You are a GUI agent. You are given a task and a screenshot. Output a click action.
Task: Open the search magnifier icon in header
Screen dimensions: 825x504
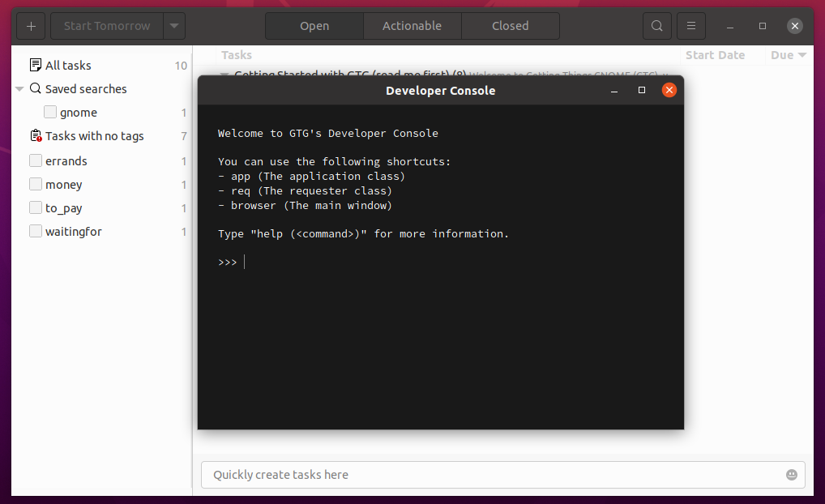[657, 26]
